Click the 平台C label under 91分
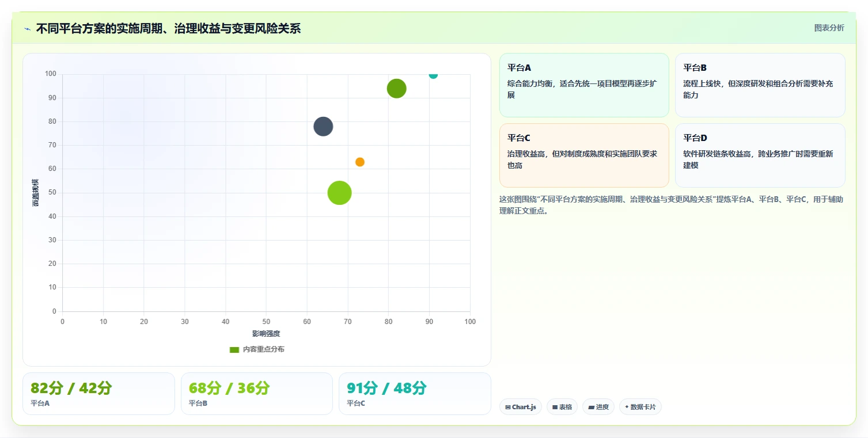868x438 pixels. click(356, 403)
